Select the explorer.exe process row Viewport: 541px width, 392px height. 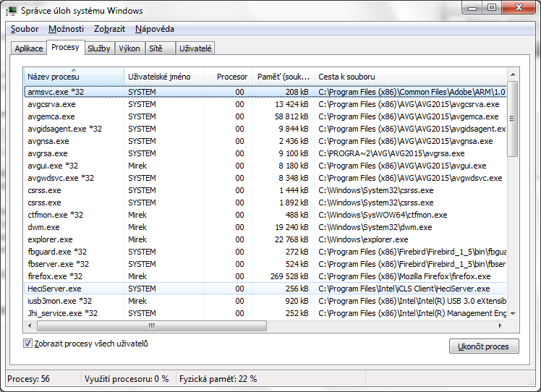coord(265,239)
